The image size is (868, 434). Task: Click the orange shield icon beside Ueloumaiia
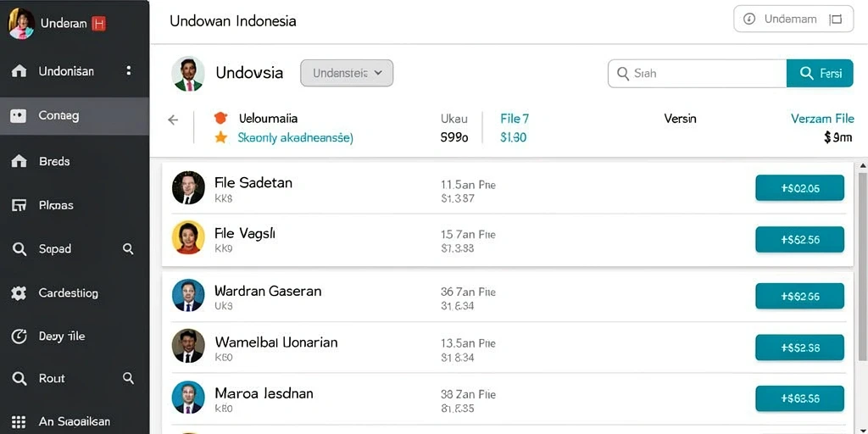click(220, 118)
